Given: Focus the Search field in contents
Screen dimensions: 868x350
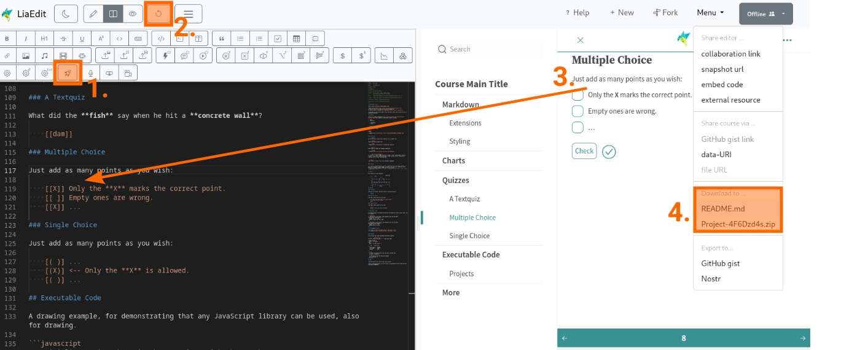Looking at the screenshot, I should (x=488, y=49).
